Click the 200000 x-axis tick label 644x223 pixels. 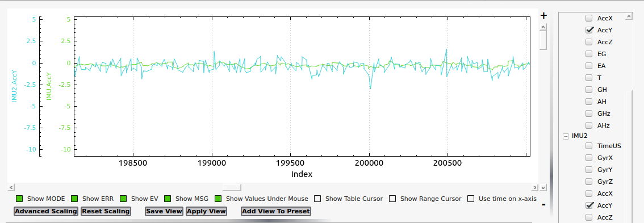369,163
